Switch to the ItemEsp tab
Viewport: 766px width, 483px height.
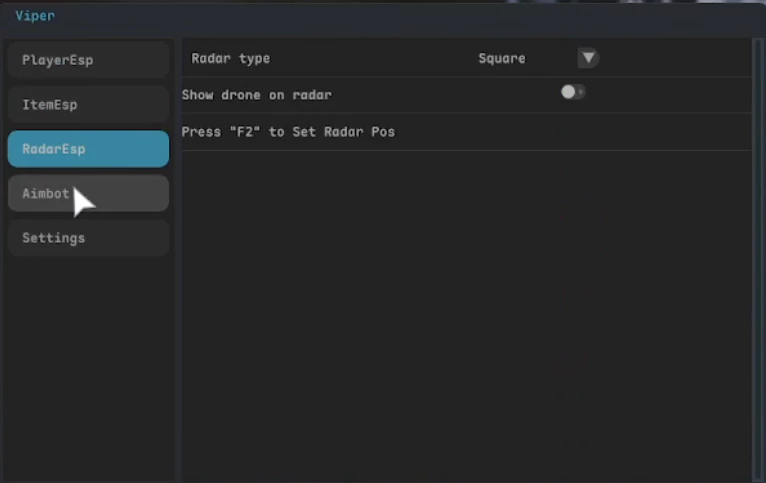[x=88, y=105]
